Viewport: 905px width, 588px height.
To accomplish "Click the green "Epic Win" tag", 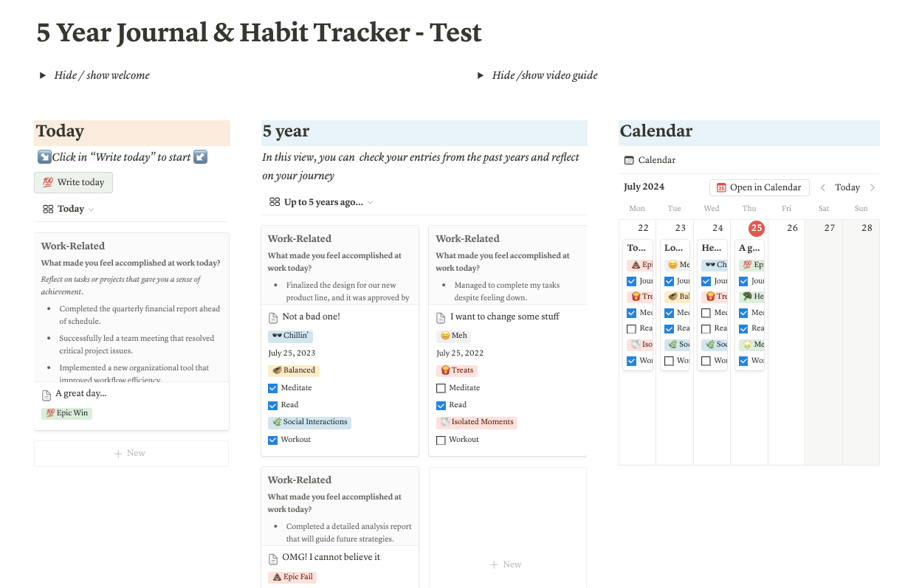I will [x=66, y=413].
